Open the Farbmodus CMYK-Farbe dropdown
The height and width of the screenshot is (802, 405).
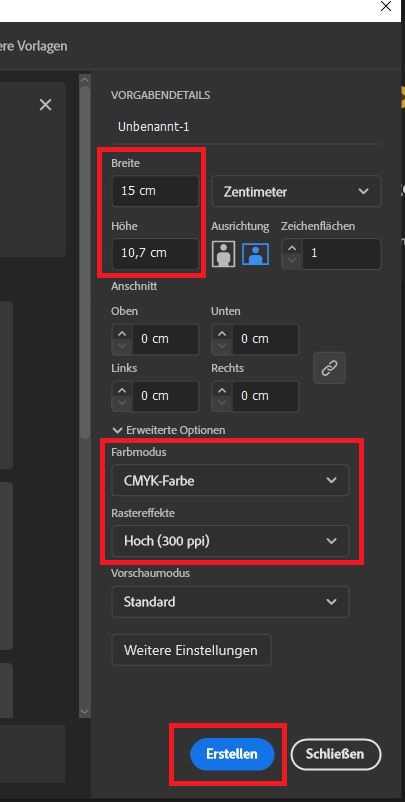click(230, 480)
